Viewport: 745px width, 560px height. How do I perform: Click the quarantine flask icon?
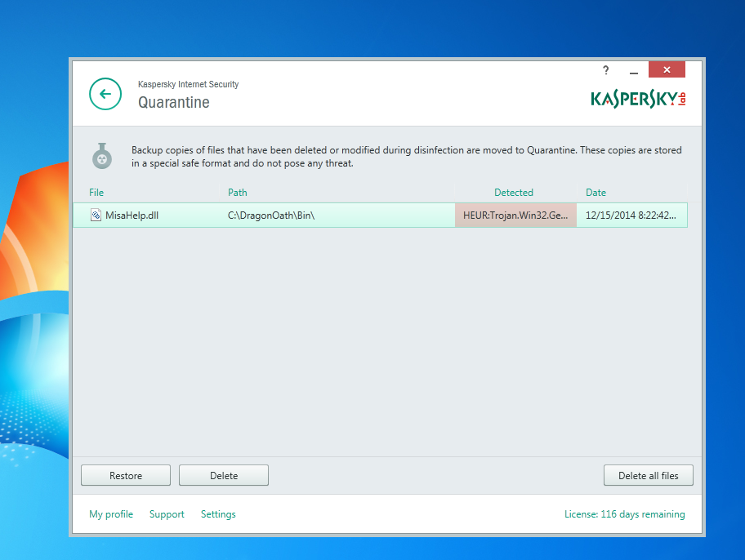[101, 156]
